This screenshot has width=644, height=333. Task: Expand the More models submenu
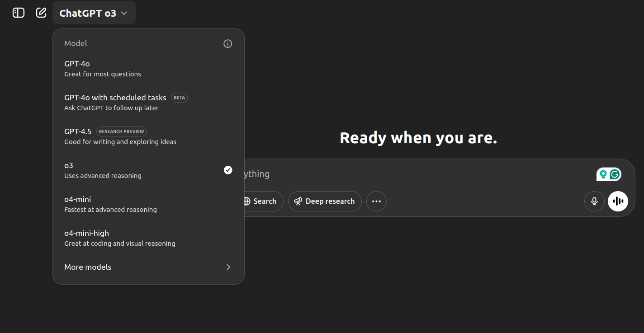(148, 267)
